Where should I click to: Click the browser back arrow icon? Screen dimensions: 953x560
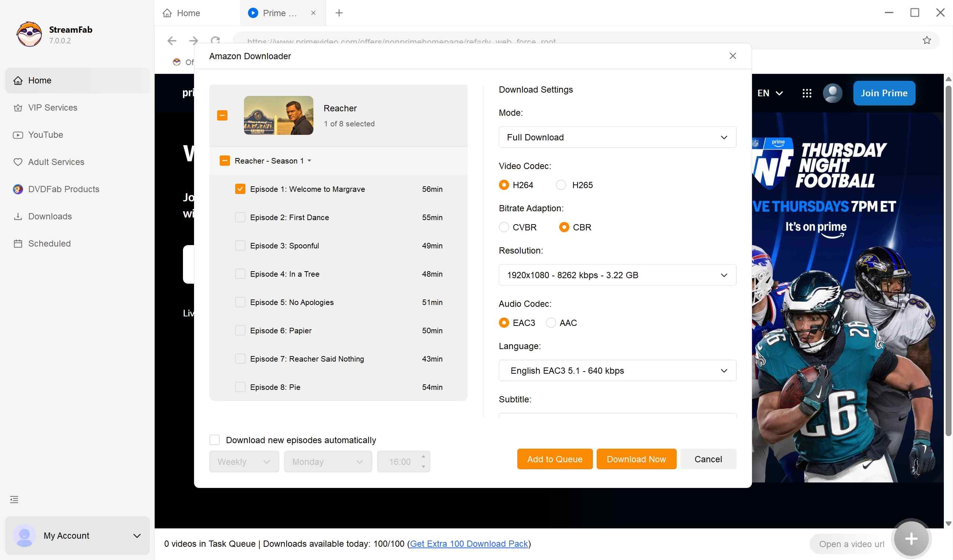point(172,40)
